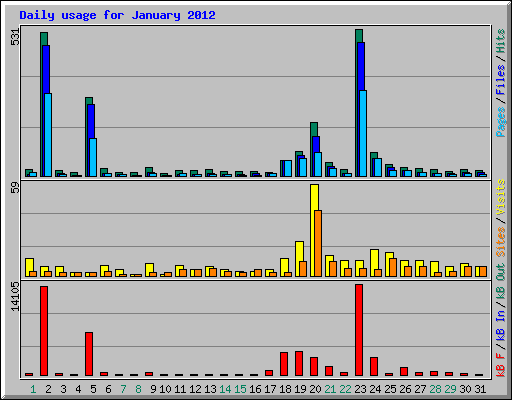Click the red kB bar for day 24

(x=374, y=367)
